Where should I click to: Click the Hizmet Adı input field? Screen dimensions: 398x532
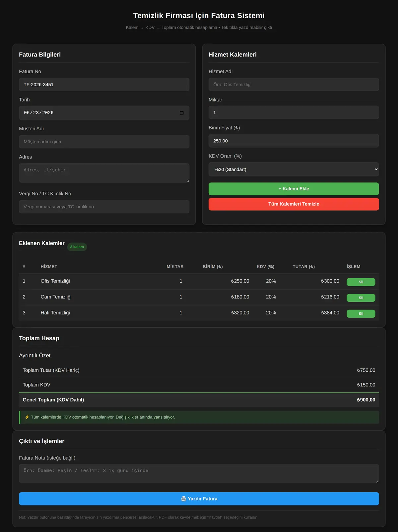pyautogui.click(x=294, y=85)
